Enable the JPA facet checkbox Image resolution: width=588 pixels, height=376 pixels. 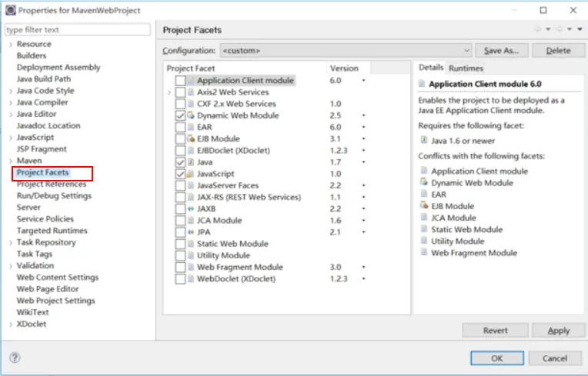pos(180,232)
